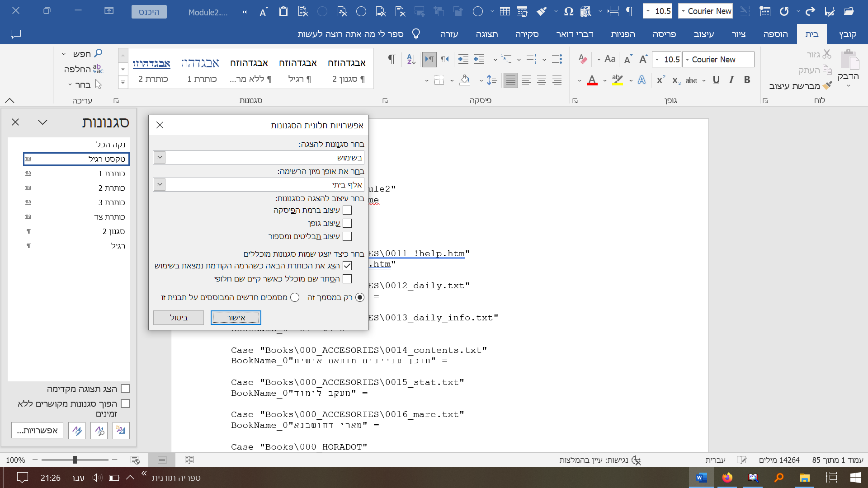Open Manage Styles in Styles pane
Viewport: 868px width, 488px height.
(77, 431)
